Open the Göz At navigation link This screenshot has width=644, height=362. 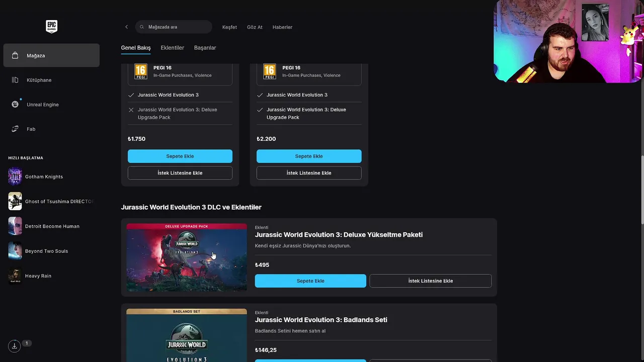point(255,27)
